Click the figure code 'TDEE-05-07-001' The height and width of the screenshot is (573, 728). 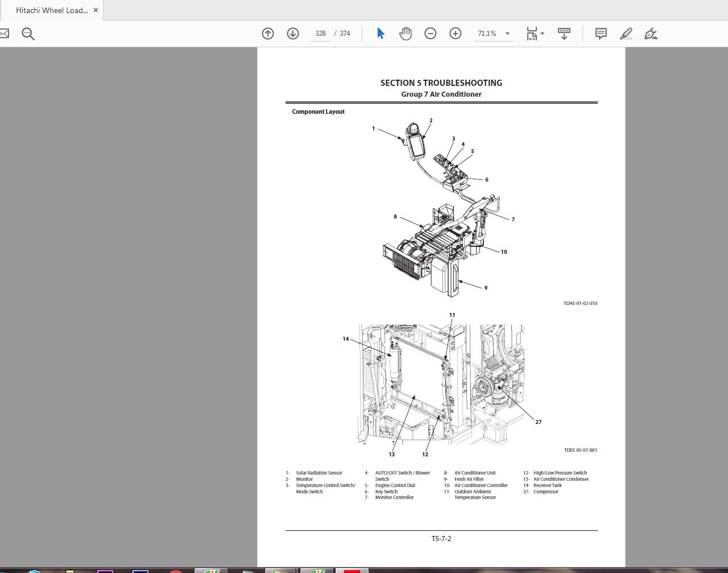tap(581, 450)
